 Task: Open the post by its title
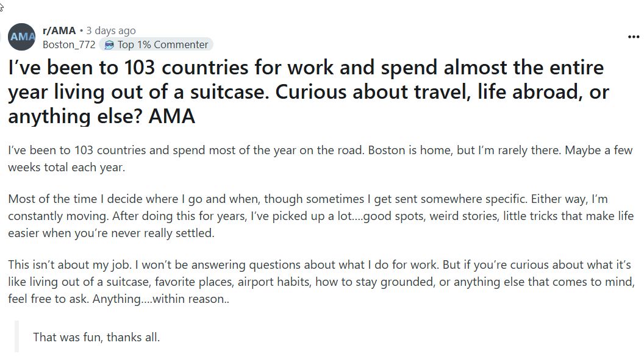click(308, 92)
